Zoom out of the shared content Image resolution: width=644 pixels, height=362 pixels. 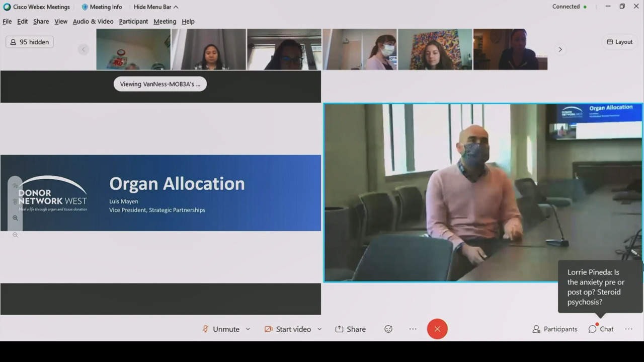15,235
